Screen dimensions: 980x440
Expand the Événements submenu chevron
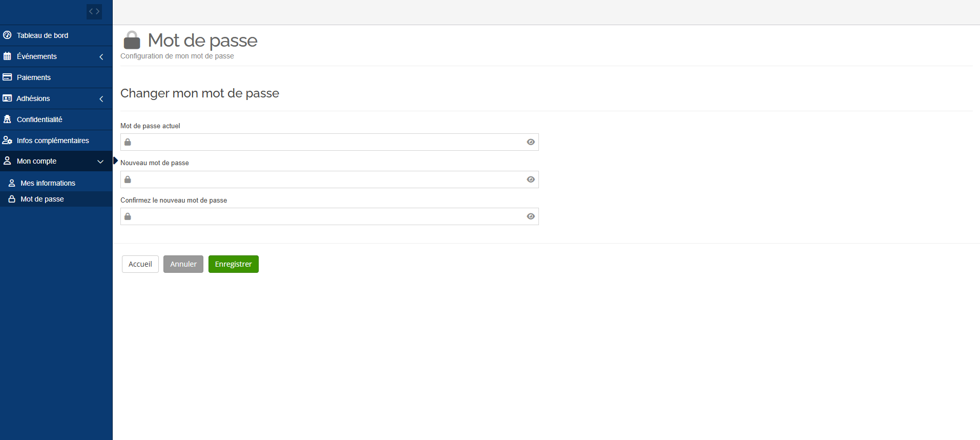point(101,57)
